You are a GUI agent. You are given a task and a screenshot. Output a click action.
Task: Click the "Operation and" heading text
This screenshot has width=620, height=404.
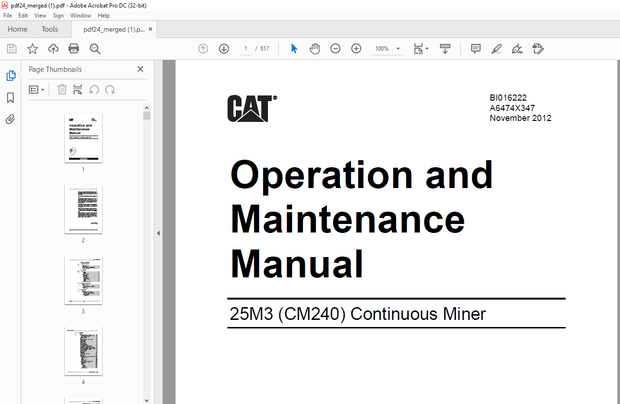click(x=361, y=176)
